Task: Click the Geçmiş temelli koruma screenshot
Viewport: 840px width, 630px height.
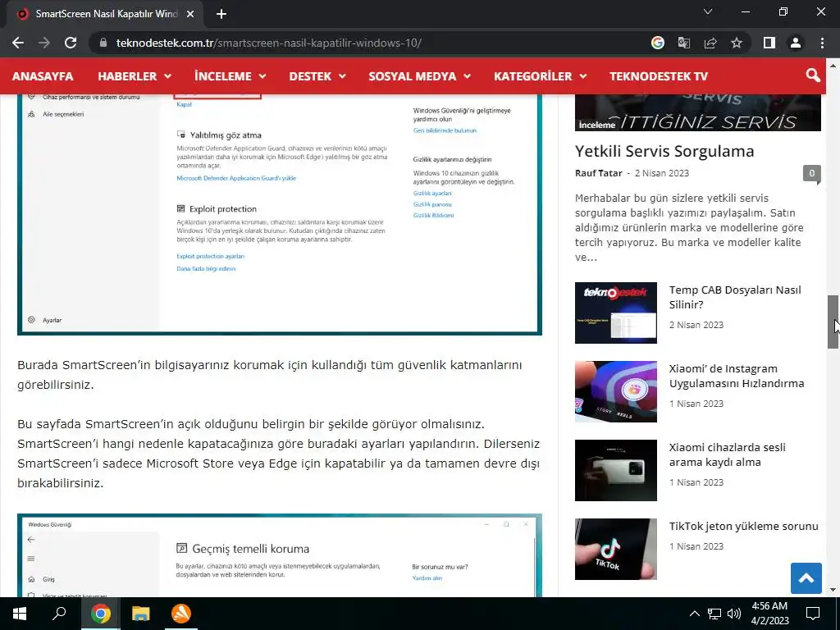Action: tap(280, 555)
